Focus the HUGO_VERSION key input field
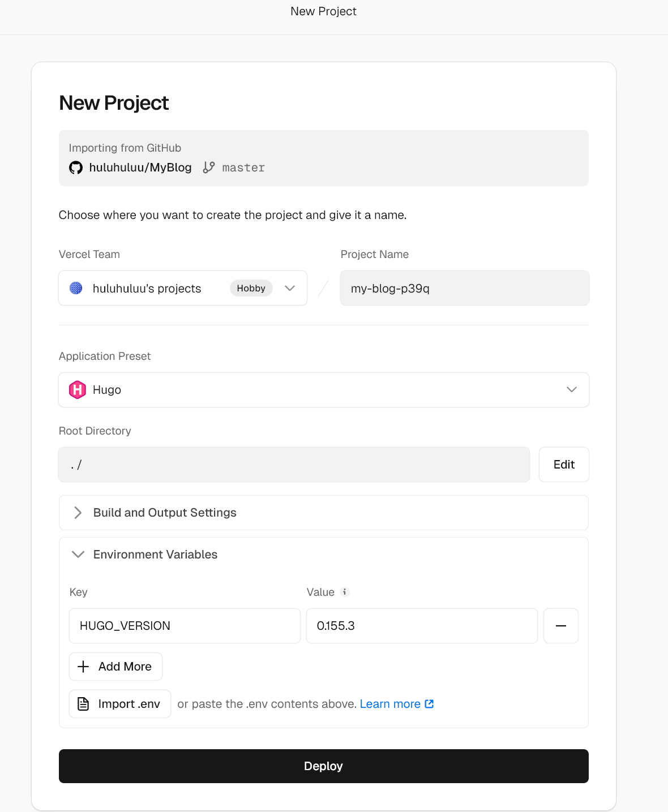Viewport: 668px width, 812px height. (x=185, y=626)
